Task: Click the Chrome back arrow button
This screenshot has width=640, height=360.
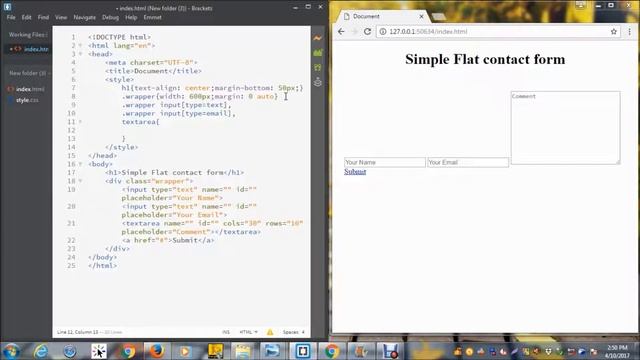Action: pyautogui.click(x=341, y=31)
